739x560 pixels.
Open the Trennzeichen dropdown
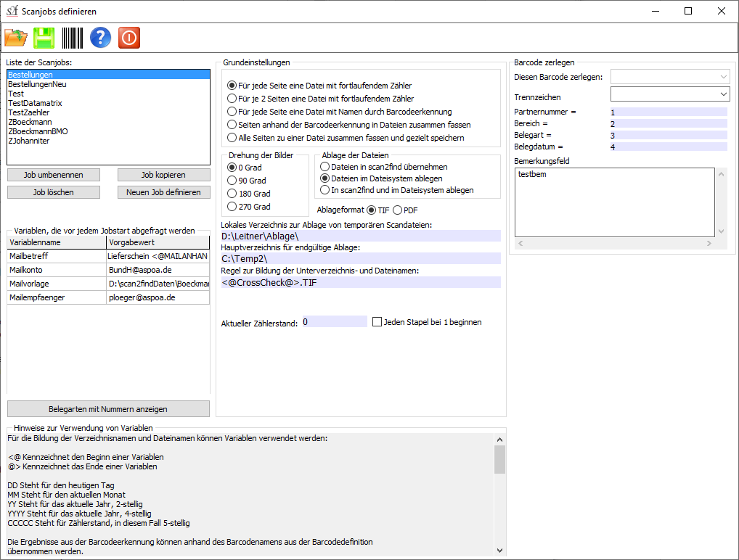pos(670,94)
